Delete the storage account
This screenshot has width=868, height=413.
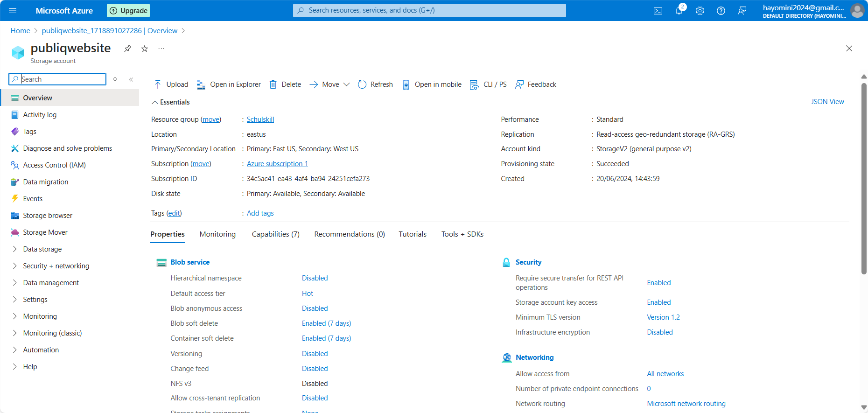click(285, 84)
